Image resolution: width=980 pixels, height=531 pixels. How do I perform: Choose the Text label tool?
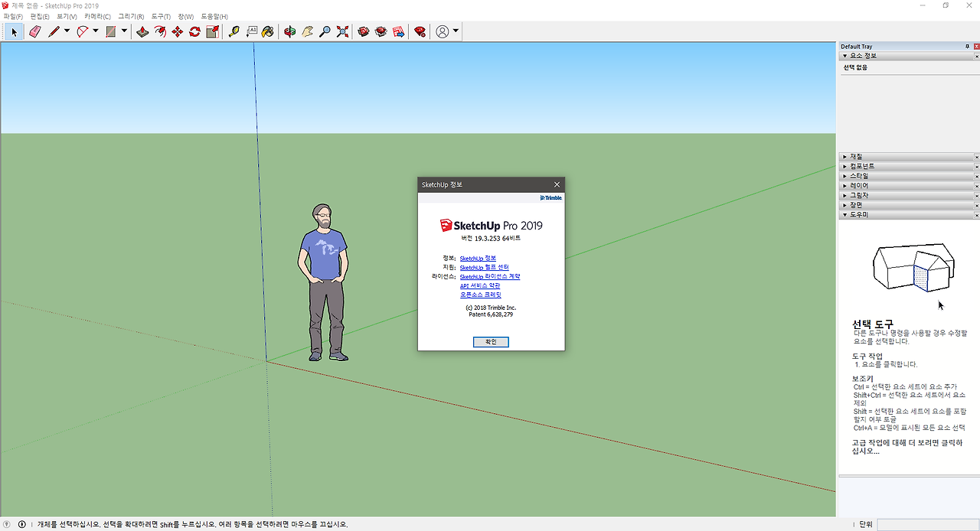coord(251,31)
